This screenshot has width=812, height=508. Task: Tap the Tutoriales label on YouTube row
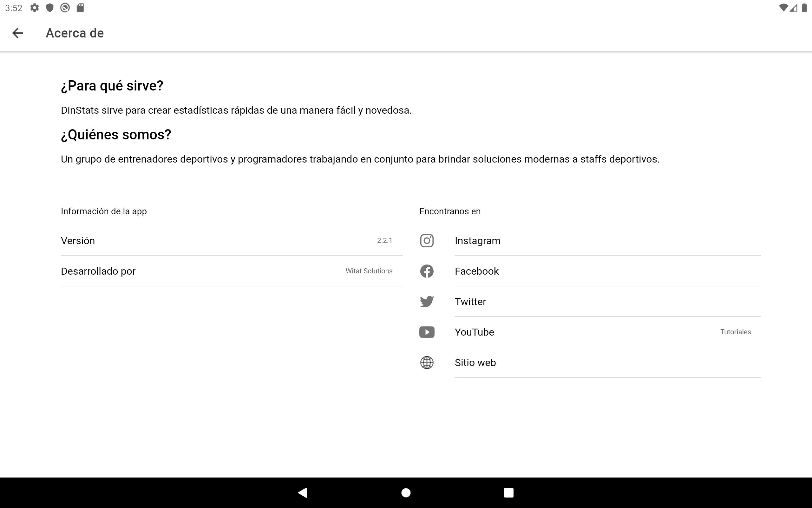(x=735, y=332)
